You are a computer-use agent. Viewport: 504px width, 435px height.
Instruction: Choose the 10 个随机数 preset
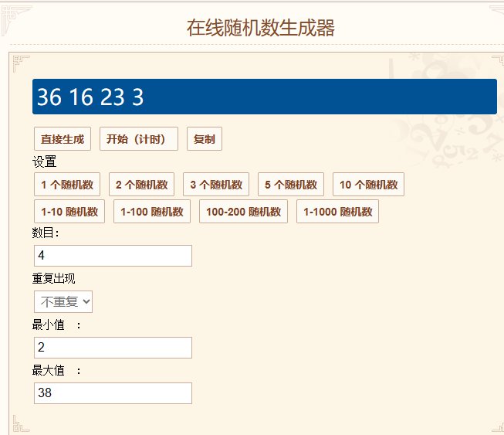click(368, 185)
